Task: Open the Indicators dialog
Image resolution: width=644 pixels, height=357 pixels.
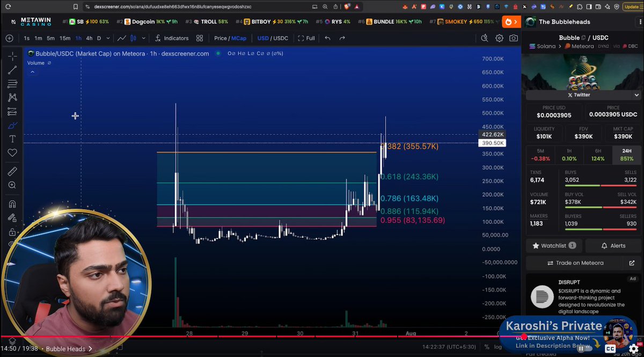Action: tap(172, 38)
